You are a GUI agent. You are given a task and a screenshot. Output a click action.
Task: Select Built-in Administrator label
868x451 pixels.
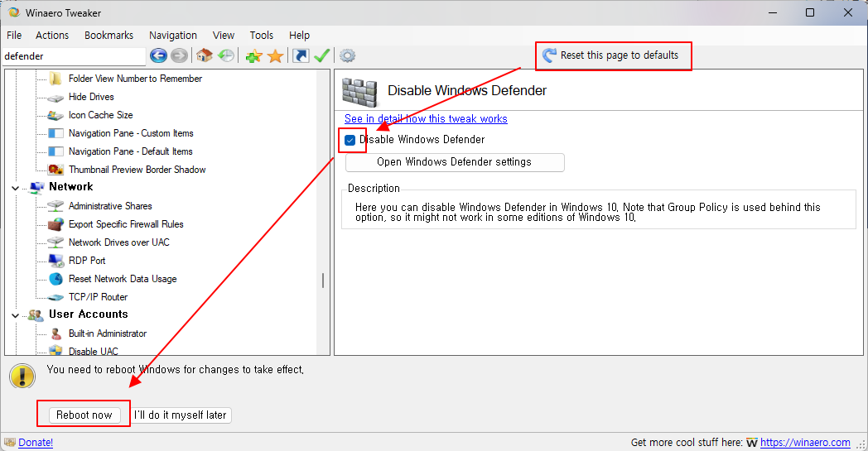coord(108,333)
